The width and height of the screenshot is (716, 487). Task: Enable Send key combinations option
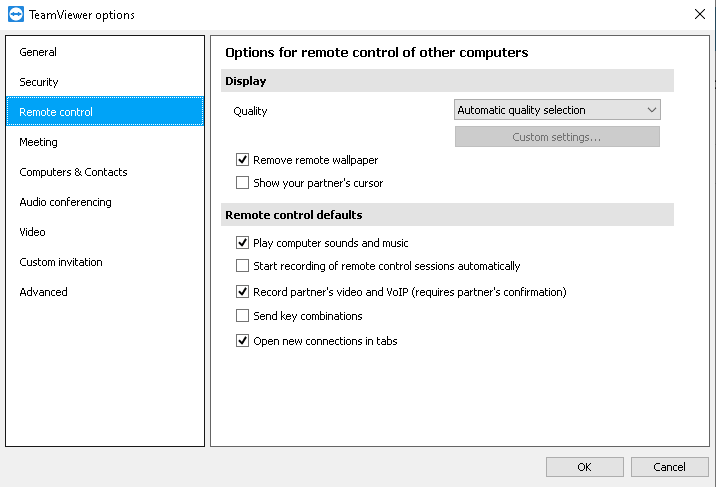242,316
